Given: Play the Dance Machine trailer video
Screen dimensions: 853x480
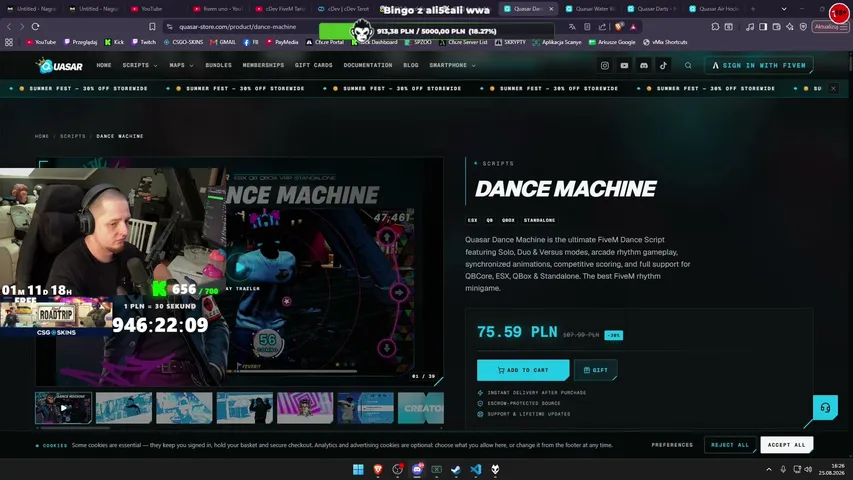Looking at the screenshot, I should tap(239, 267).
